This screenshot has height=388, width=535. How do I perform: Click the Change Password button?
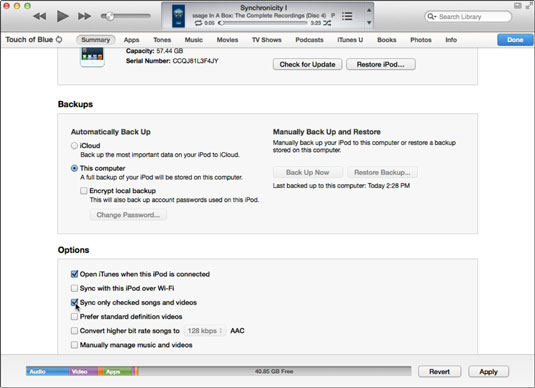[128, 215]
